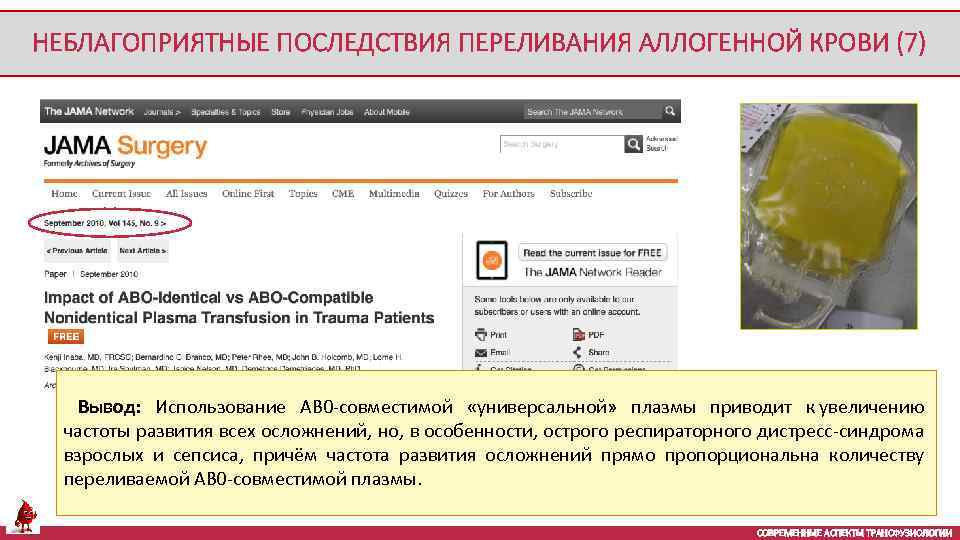Screen dimensions: 960x540
Task: Go to the Current Issue tab
Action: 121,193
